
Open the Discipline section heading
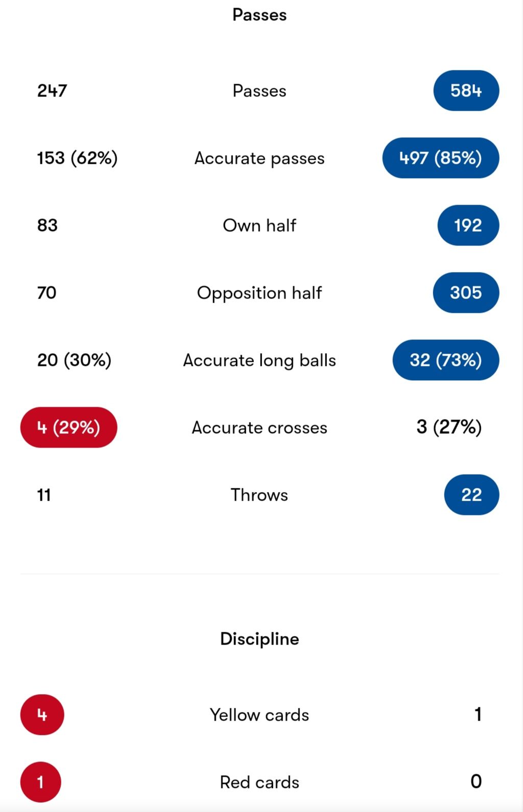tap(259, 639)
